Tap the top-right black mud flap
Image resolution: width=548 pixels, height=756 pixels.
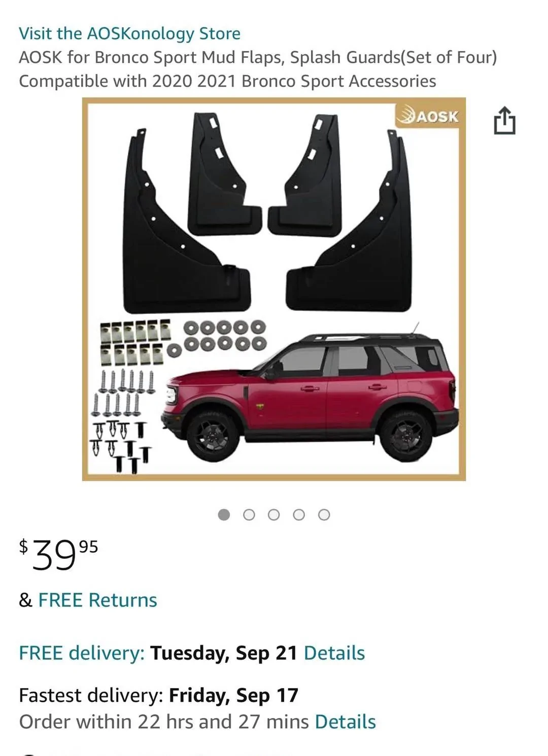303,175
